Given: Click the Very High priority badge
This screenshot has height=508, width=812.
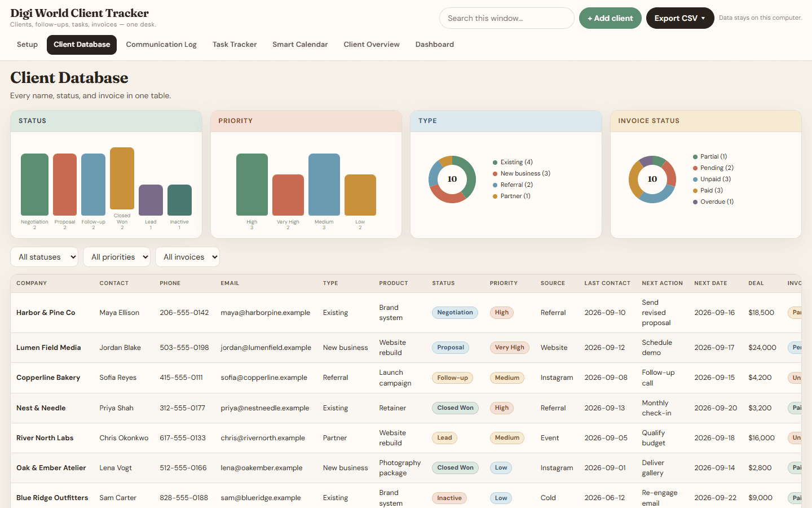Looking at the screenshot, I should tap(510, 348).
